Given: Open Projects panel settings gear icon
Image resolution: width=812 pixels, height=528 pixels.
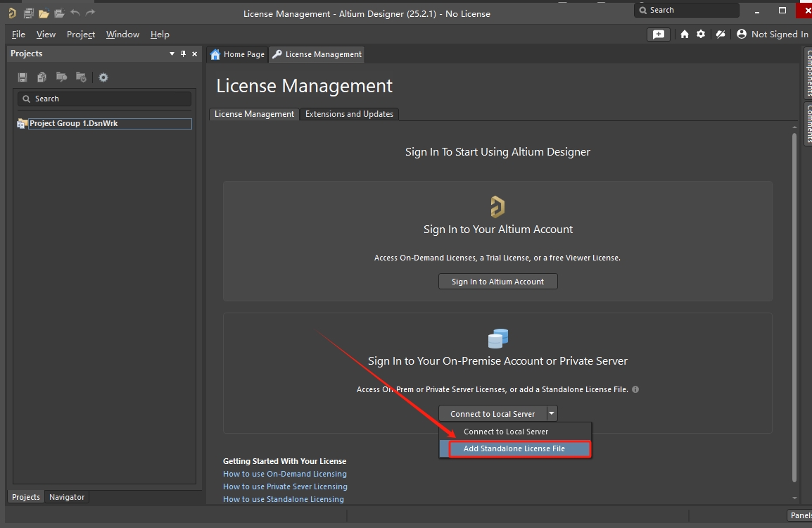Looking at the screenshot, I should point(103,77).
